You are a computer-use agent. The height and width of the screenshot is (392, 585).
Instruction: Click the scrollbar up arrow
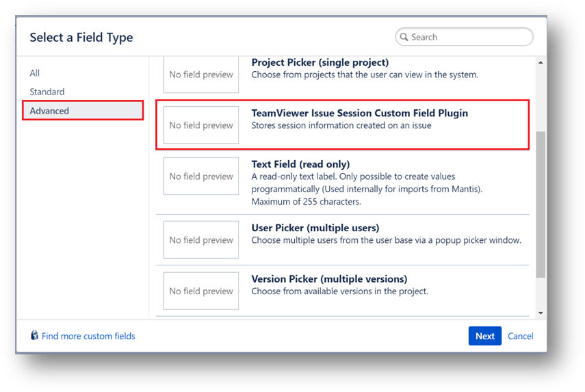tap(541, 63)
